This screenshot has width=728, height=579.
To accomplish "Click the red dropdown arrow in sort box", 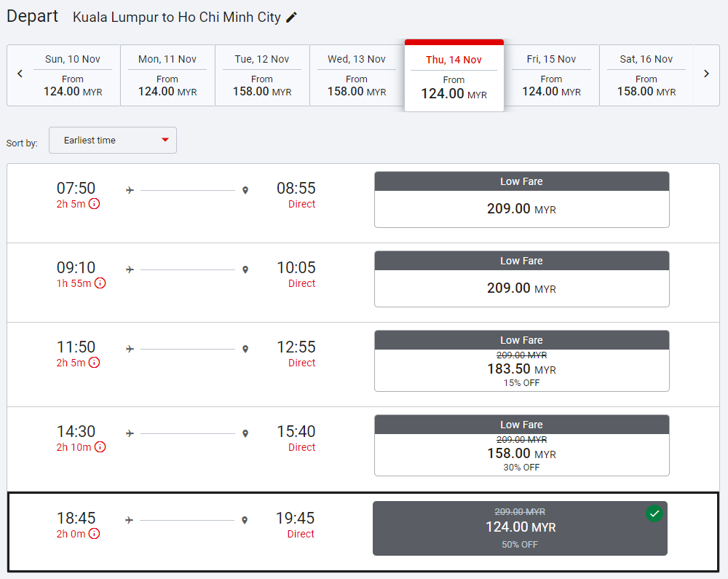I will (x=165, y=140).
